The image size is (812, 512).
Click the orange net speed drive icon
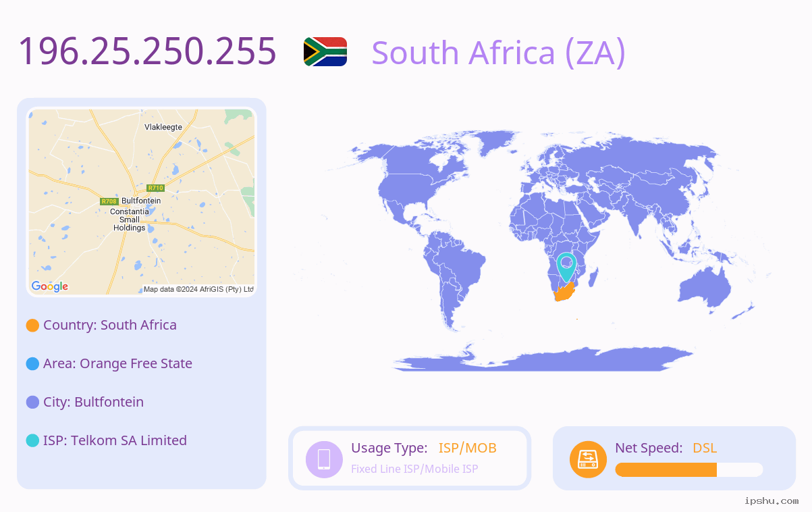588,459
